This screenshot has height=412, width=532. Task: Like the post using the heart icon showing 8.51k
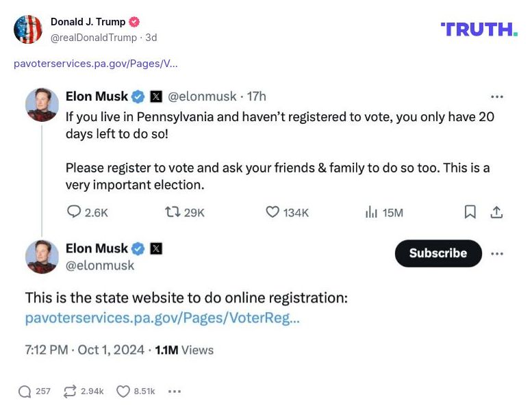point(123,391)
